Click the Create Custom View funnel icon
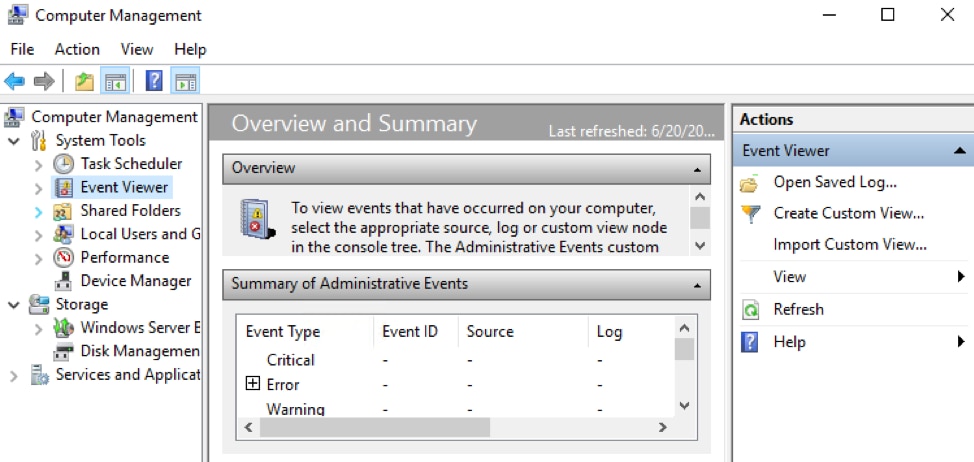This screenshot has width=974, height=462. click(x=750, y=213)
